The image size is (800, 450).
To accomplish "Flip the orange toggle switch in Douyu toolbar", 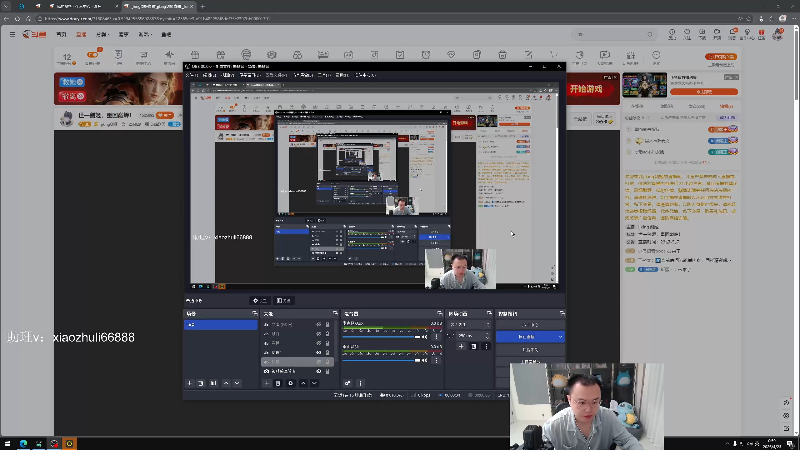I will click(x=92, y=55).
